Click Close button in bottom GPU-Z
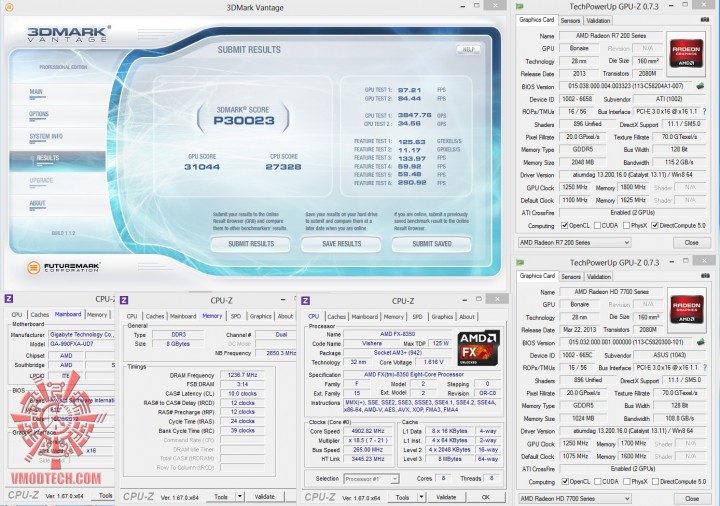Image resolution: width=720 pixels, height=506 pixels. click(692, 498)
